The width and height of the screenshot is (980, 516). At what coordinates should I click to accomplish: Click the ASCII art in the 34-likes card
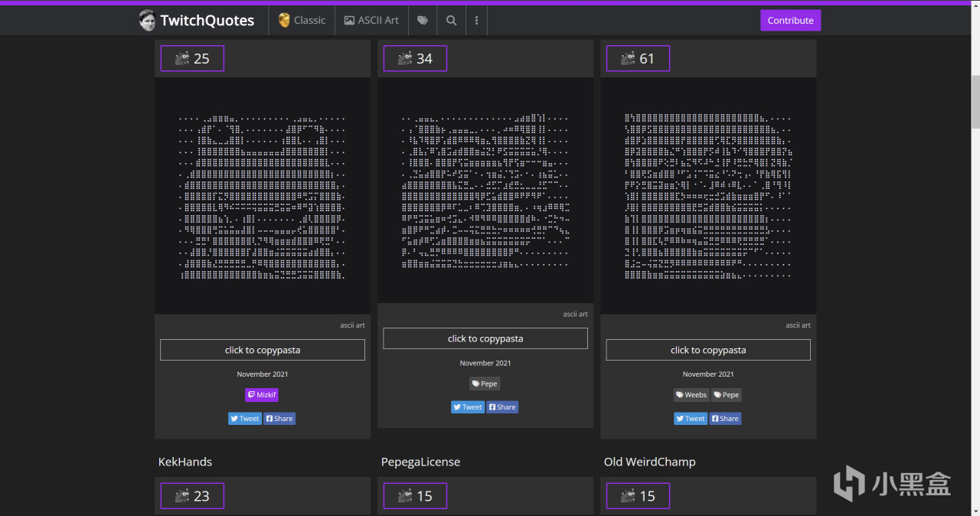click(x=485, y=191)
